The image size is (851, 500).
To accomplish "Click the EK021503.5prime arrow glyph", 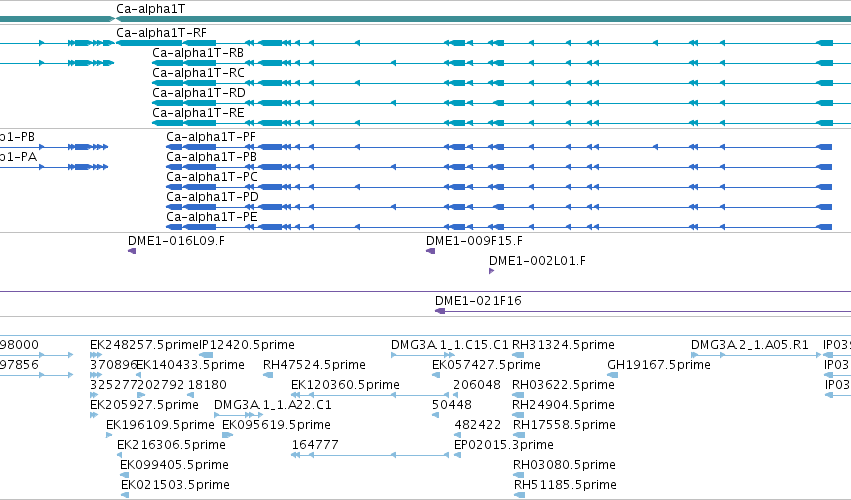I will 125,495.
